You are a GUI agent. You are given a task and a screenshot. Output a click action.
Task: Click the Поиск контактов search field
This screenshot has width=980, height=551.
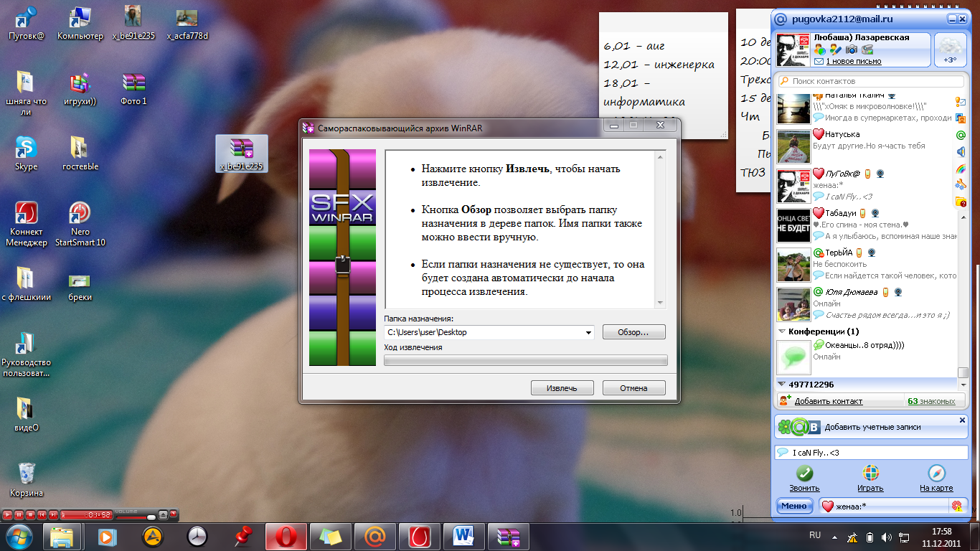tap(871, 81)
